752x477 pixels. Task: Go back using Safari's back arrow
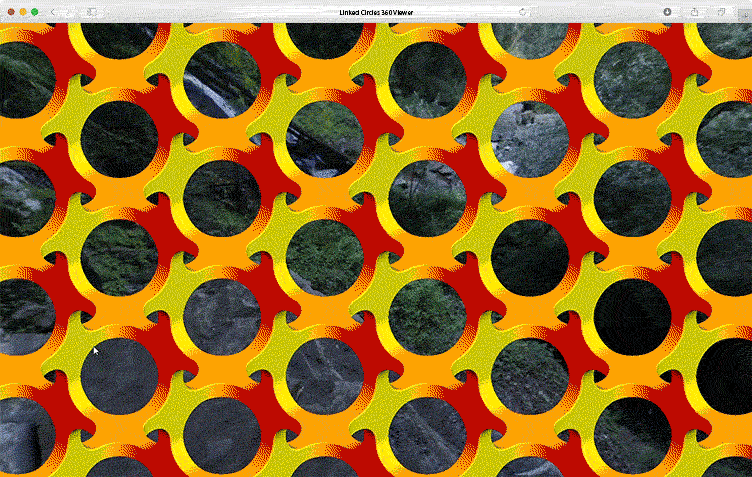click(x=53, y=11)
